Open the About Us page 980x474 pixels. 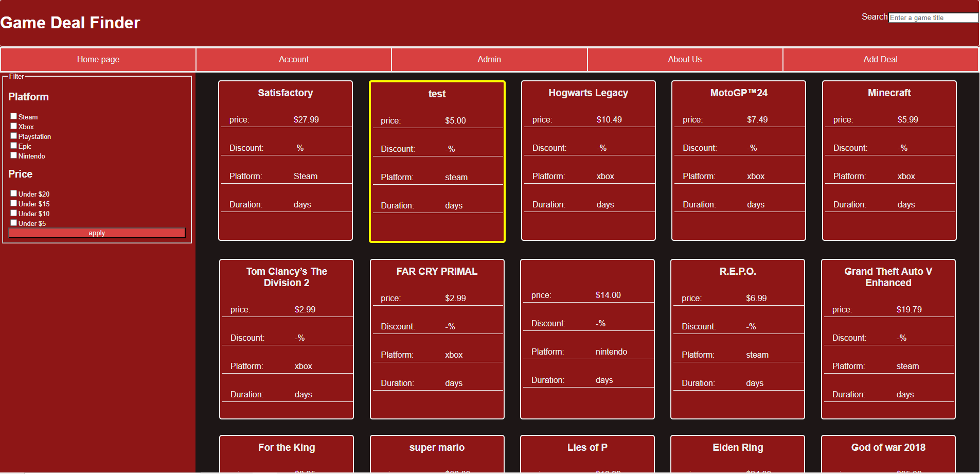[684, 59]
